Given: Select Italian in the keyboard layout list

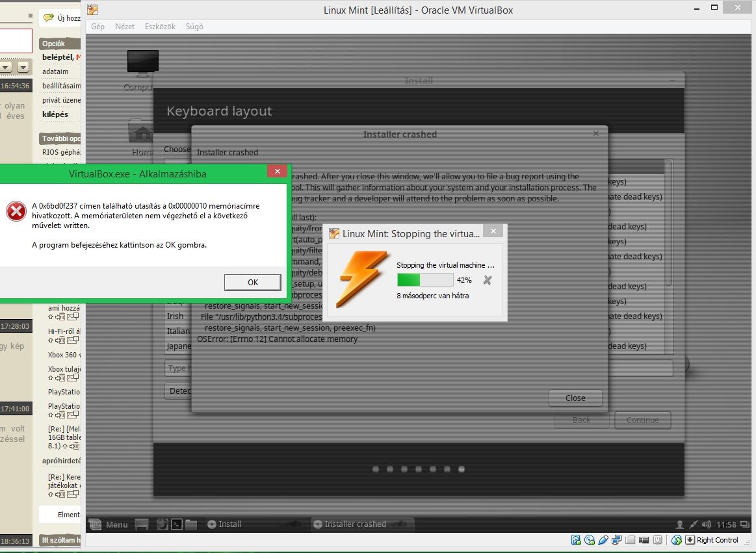Looking at the screenshot, I should [178, 331].
